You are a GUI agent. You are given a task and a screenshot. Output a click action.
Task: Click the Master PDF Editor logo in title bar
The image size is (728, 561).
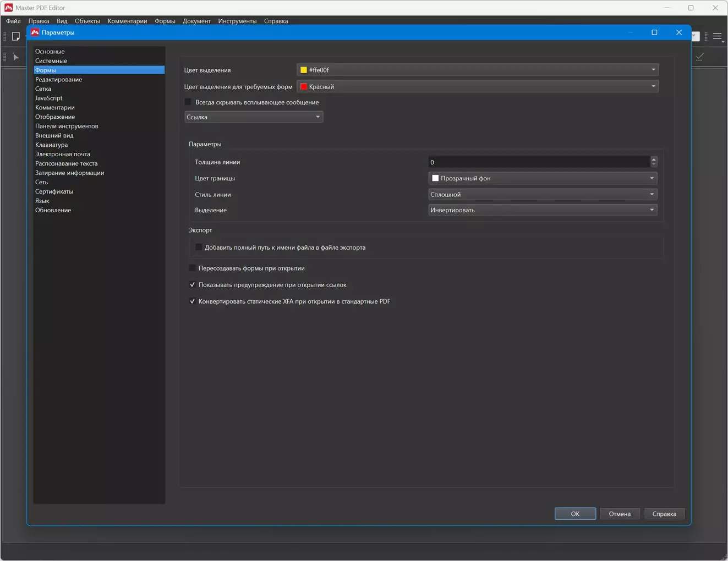pos(8,8)
